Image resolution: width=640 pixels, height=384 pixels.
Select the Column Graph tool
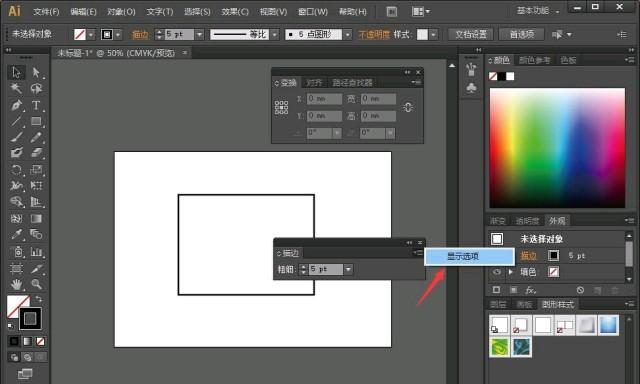36,252
